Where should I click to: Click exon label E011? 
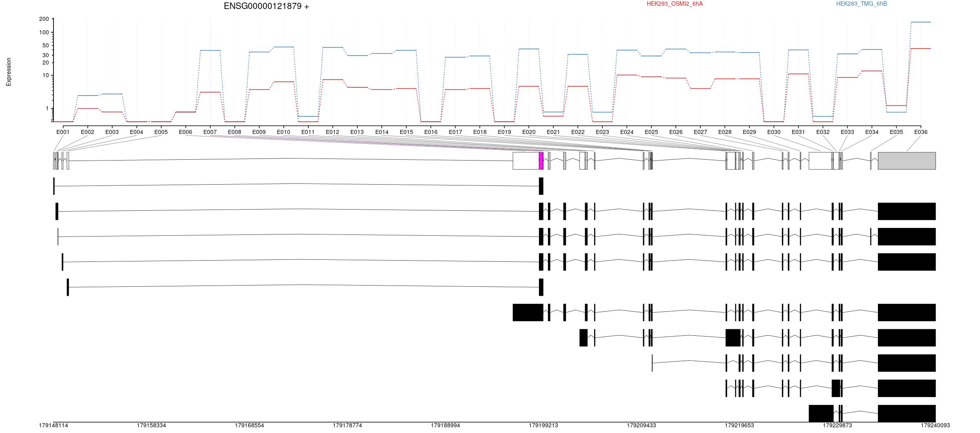click(x=308, y=132)
